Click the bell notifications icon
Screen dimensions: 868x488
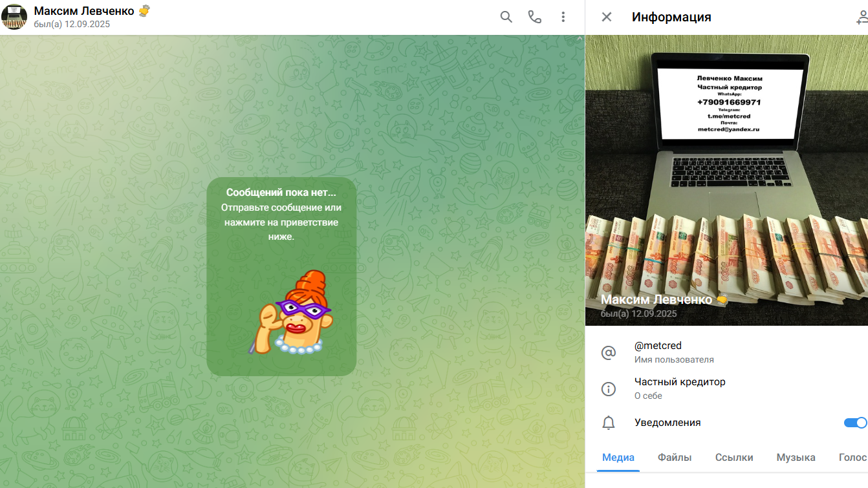point(609,423)
